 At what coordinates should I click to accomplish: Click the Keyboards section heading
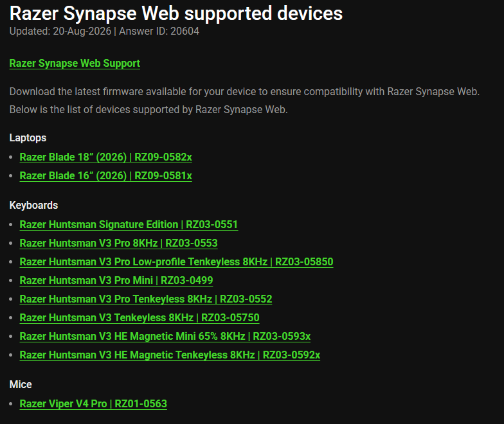click(33, 206)
